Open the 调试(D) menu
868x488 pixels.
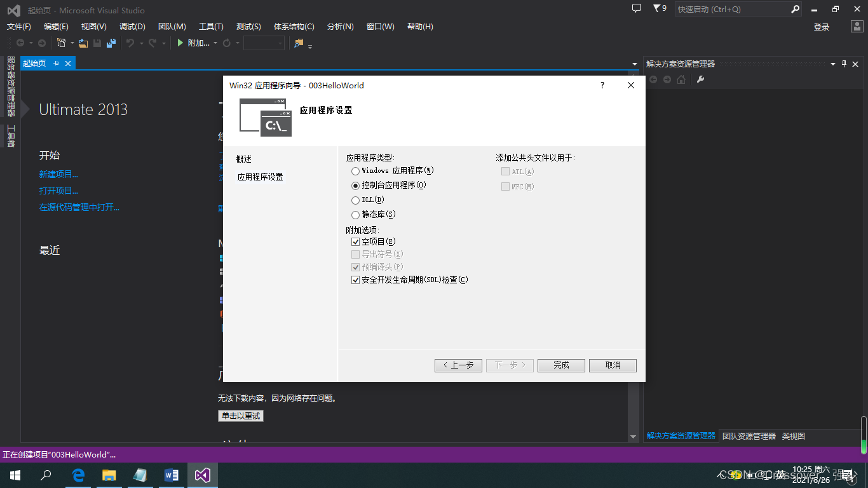[x=132, y=27]
